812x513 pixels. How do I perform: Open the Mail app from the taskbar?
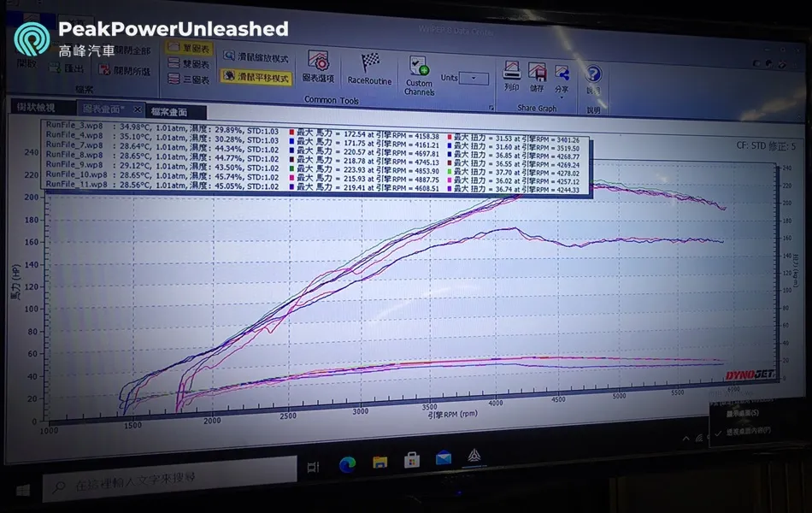coord(444,458)
